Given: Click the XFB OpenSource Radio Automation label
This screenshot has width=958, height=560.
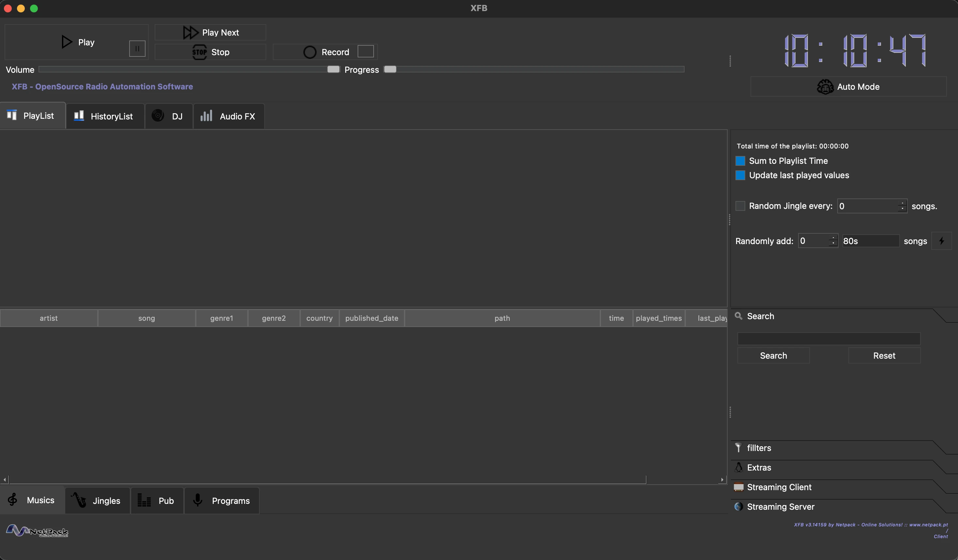Looking at the screenshot, I should point(102,87).
